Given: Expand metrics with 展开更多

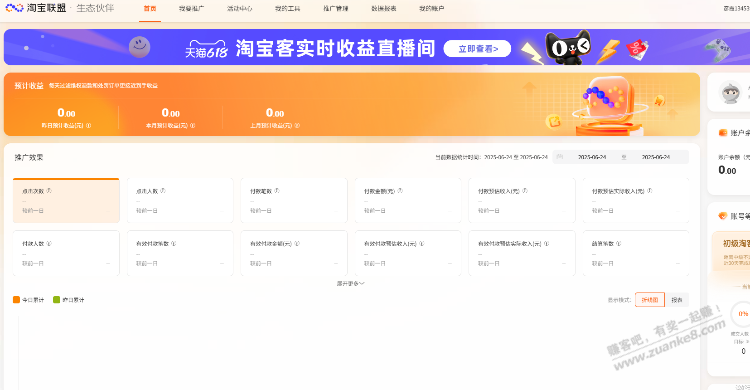Looking at the screenshot, I should pyautogui.click(x=351, y=283).
